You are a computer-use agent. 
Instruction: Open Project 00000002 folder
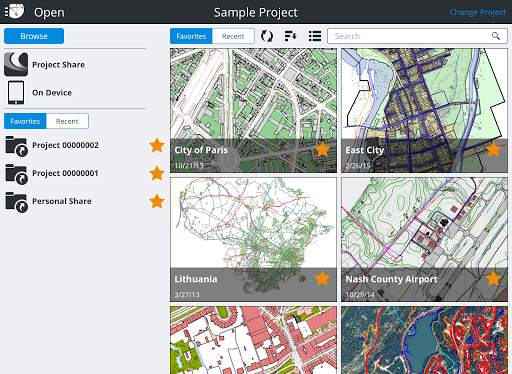click(x=65, y=145)
